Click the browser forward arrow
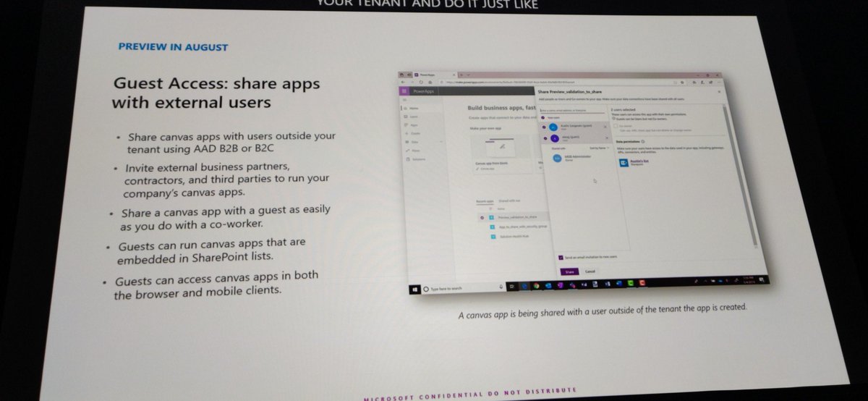Screen dimensions: 868x401 [x=412, y=82]
